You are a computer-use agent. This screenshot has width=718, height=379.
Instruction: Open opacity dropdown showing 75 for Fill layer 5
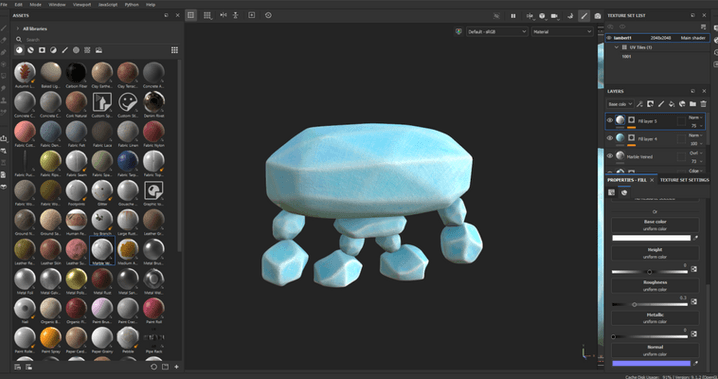coord(696,125)
